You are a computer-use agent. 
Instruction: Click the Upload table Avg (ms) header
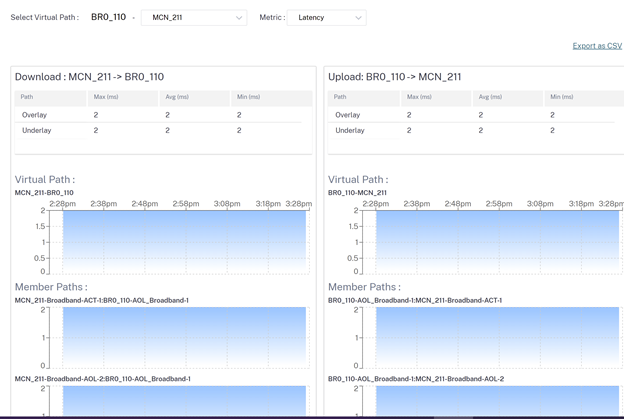click(x=508, y=98)
